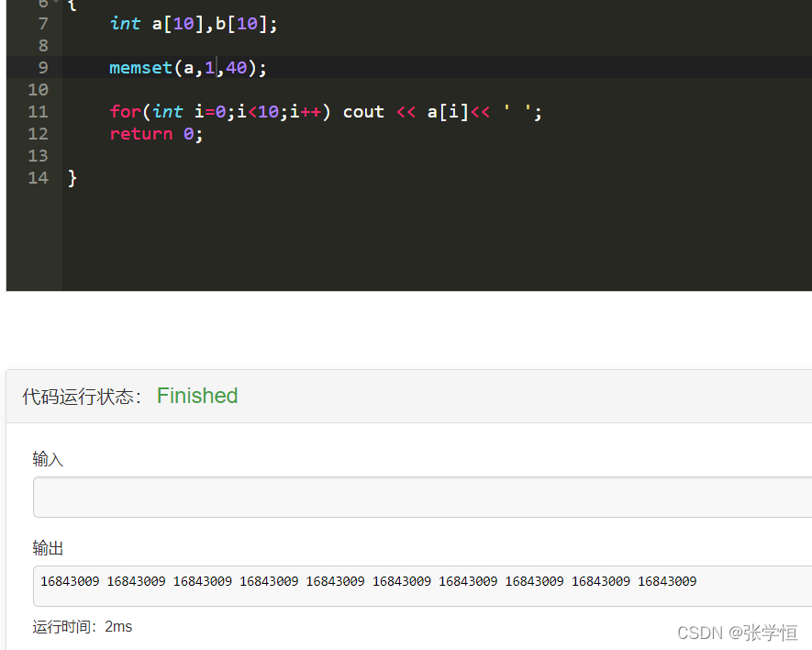
Task: Click the 代码运行状态 label
Action: point(82,397)
